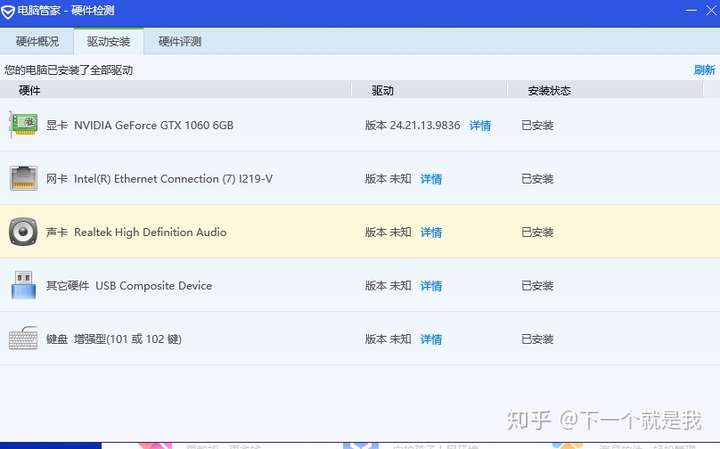Viewport: 720px width, 449px height.
Task: Click 已安装 status in the 网卡 row
Action: pyautogui.click(x=537, y=179)
